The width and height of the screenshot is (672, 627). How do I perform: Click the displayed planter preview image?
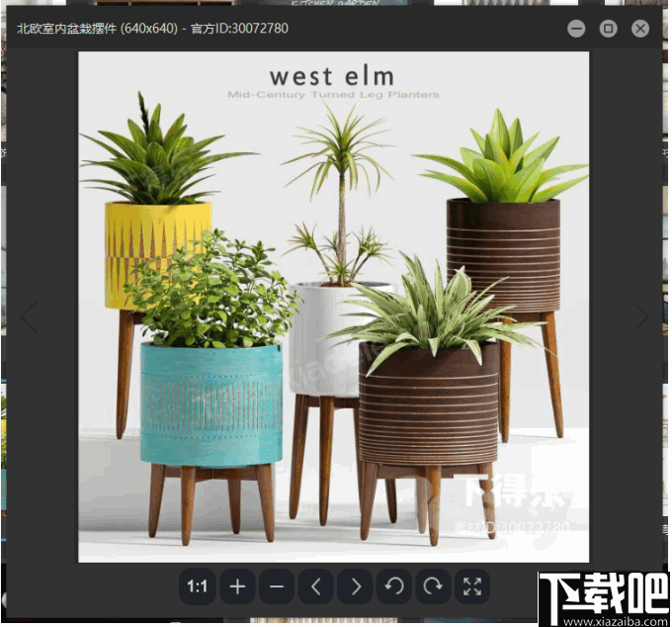[x=333, y=307]
